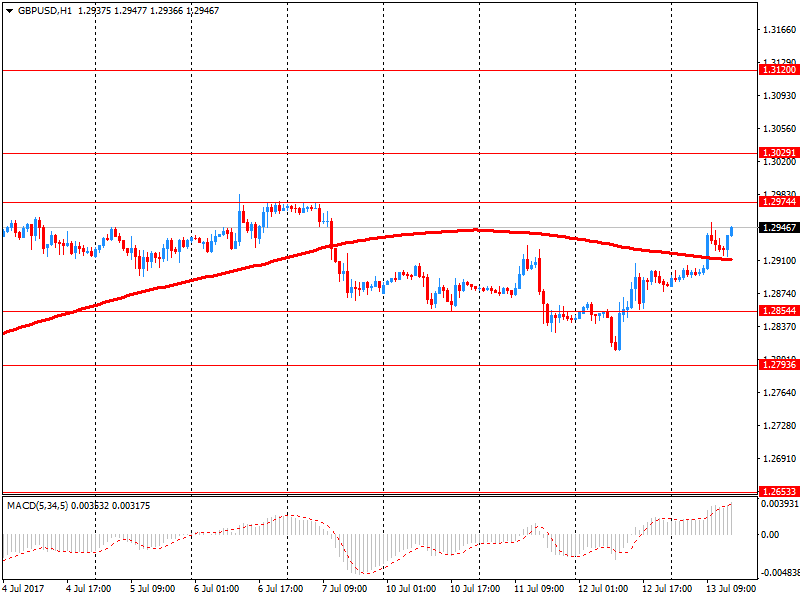Click the 4 Jul 2017 date label
This screenshot has height=600, width=800.
click(x=23, y=589)
